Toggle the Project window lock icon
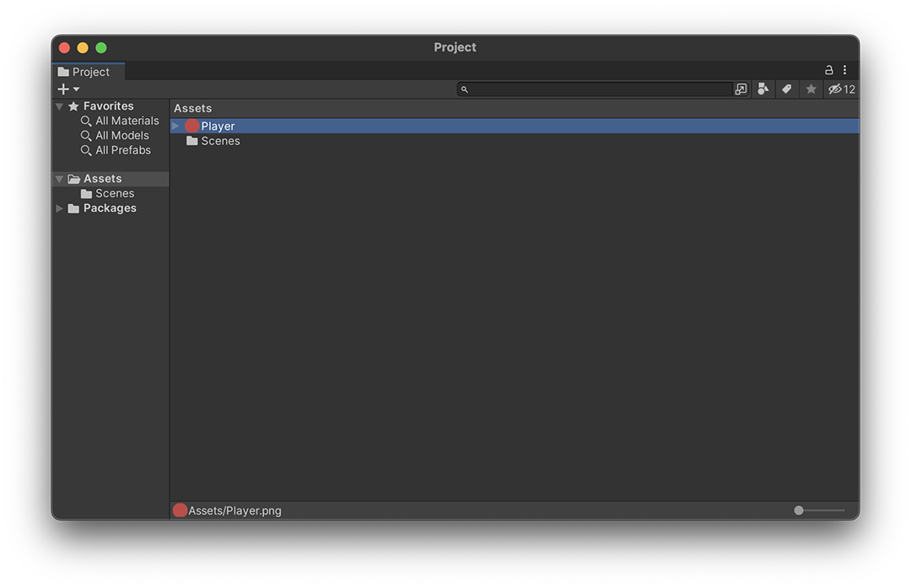Viewport: 911px width, 588px height. click(x=829, y=70)
